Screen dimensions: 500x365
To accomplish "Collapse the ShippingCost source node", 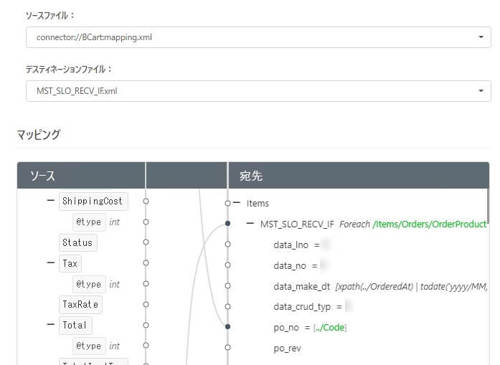I will (x=51, y=200).
